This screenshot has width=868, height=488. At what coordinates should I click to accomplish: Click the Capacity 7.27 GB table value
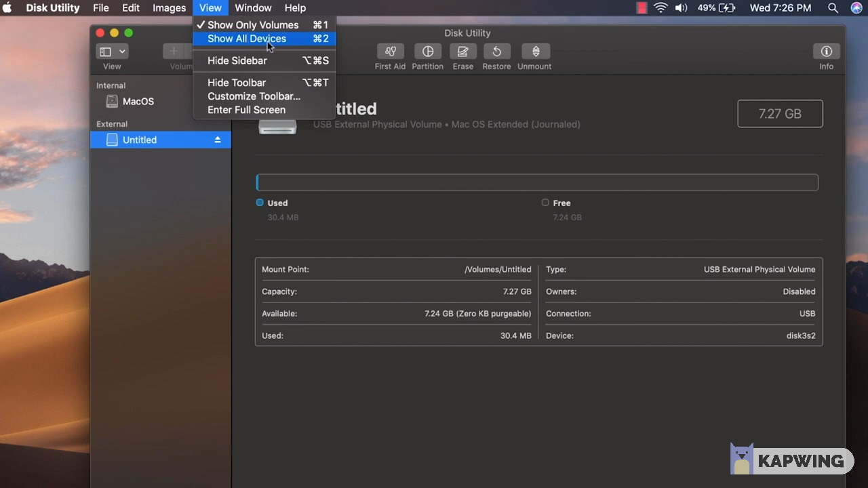tap(517, 291)
